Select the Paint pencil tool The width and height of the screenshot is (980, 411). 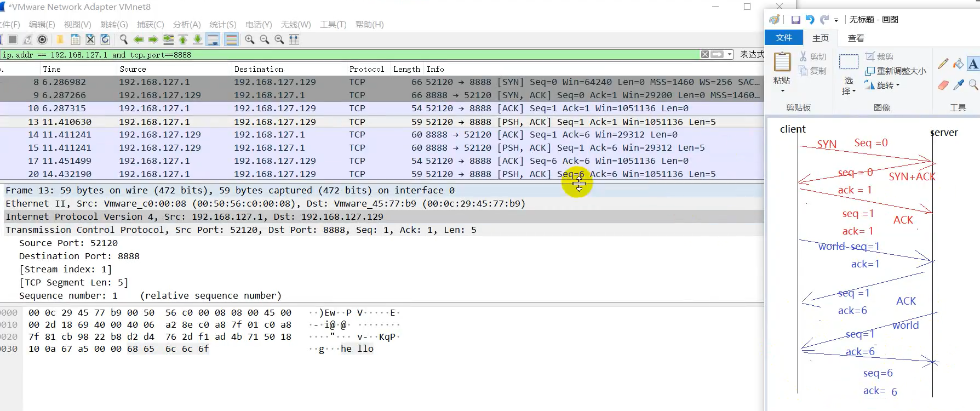pyautogui.click(x=943, y=64)
